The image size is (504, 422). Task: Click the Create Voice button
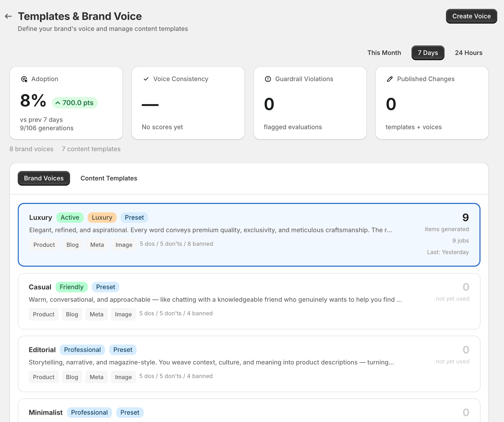coord(471,16)
